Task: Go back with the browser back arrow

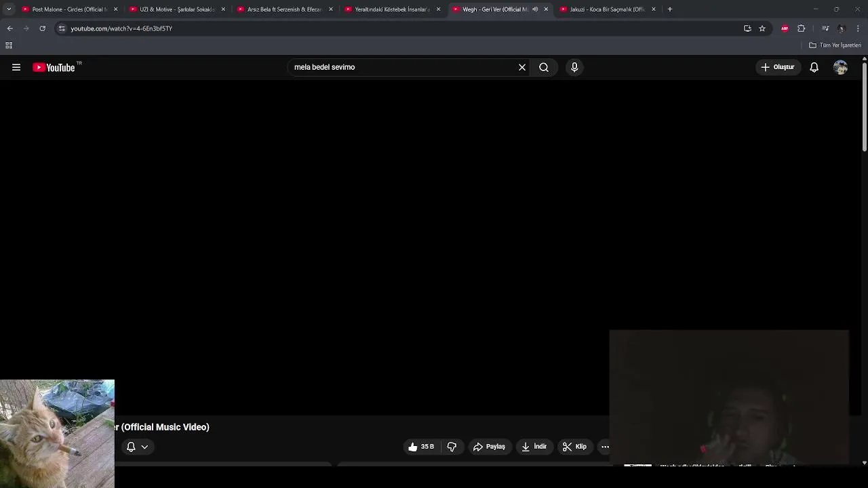Action: 9,28
